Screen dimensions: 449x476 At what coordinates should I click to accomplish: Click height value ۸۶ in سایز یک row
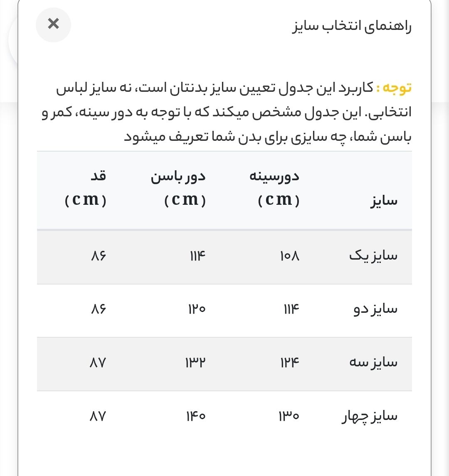[99, 256]
